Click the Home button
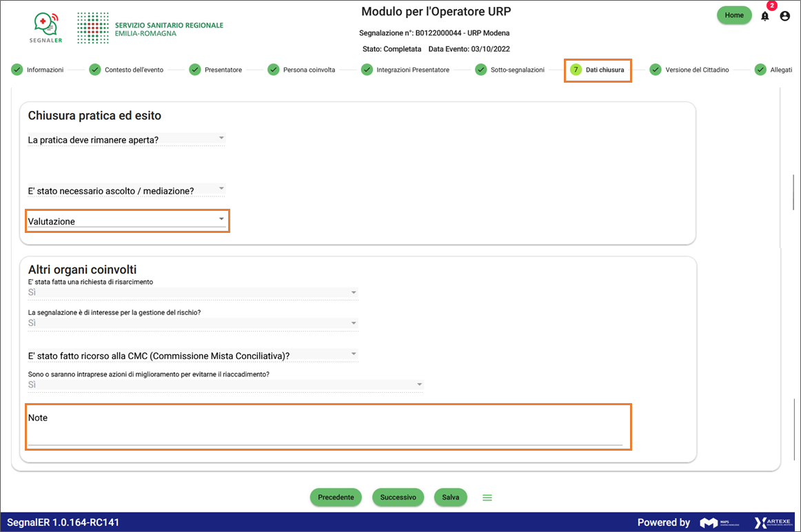The image size is (801, 532). 734,15
